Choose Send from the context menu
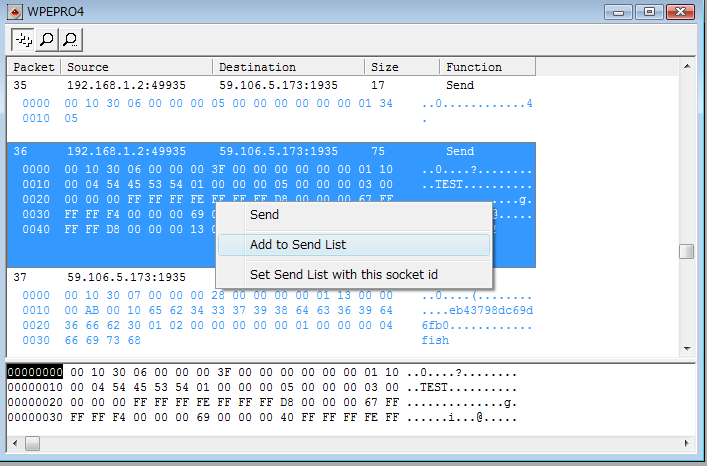The height and width of the screenshot is (466, 707). [x=264, y=215]
